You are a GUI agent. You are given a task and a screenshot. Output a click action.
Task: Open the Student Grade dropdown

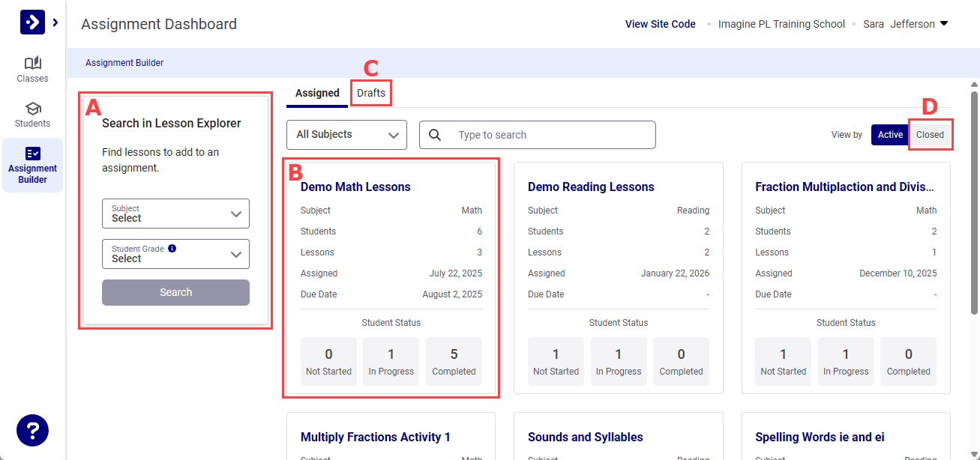(x=175, y=254)
